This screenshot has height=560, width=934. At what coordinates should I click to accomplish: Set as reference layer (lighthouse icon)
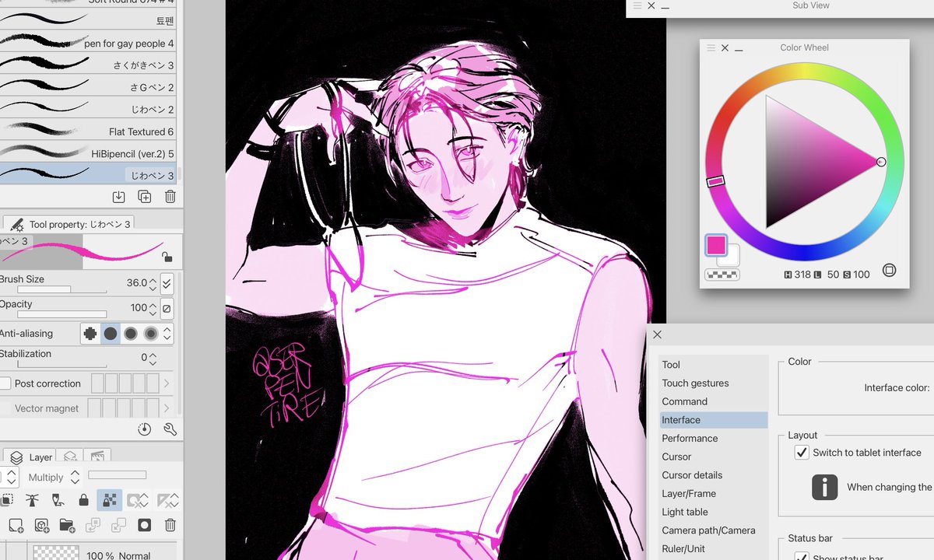pyautogui.click(x=32, y=500)
